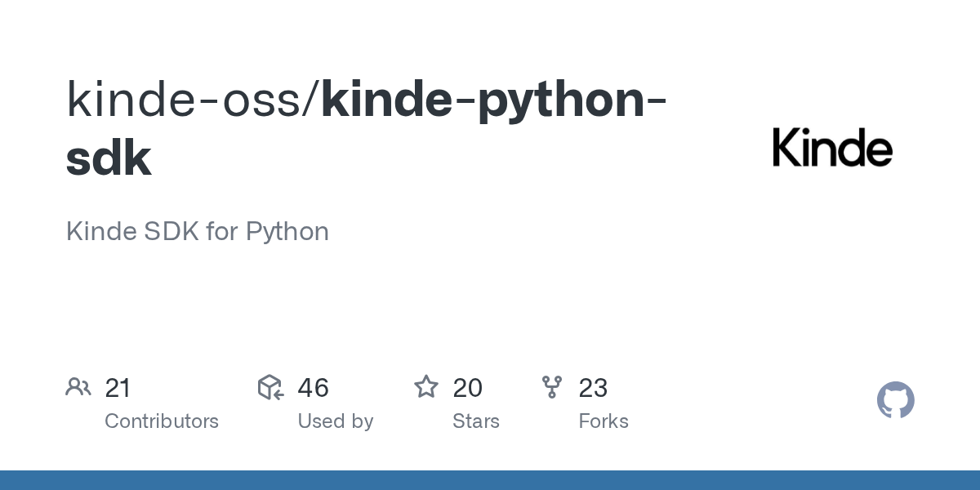Click the 23 forks count
This screenshot has height=490, width=980.
point(593,388)
